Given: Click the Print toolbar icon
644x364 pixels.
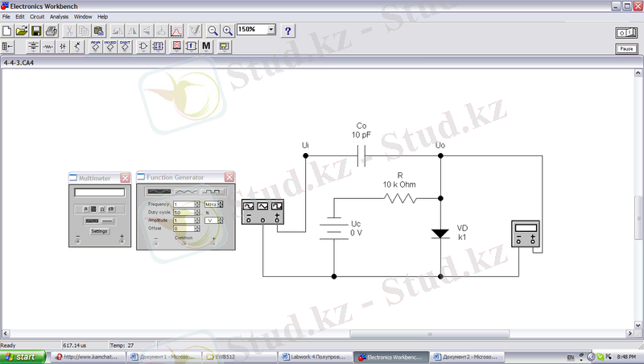Looking at the screenshot, I should pyautogui.click(x=51, y=31).
